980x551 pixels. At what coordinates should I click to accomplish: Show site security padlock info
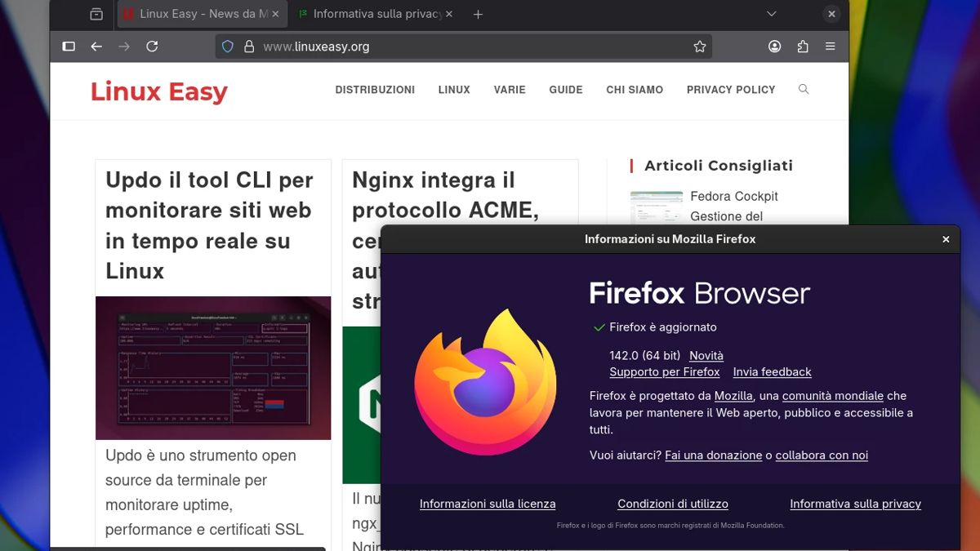point(248,47)
